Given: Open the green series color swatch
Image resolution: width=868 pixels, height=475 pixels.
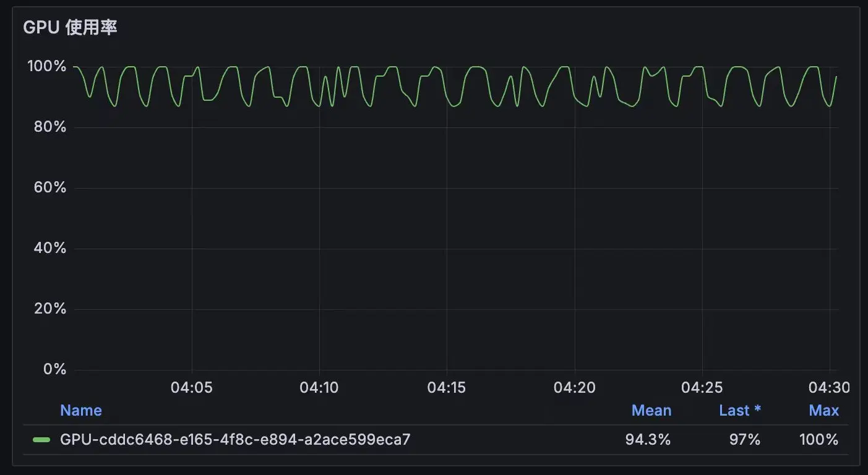Looking at the screenshot, I should click(41, 440).
